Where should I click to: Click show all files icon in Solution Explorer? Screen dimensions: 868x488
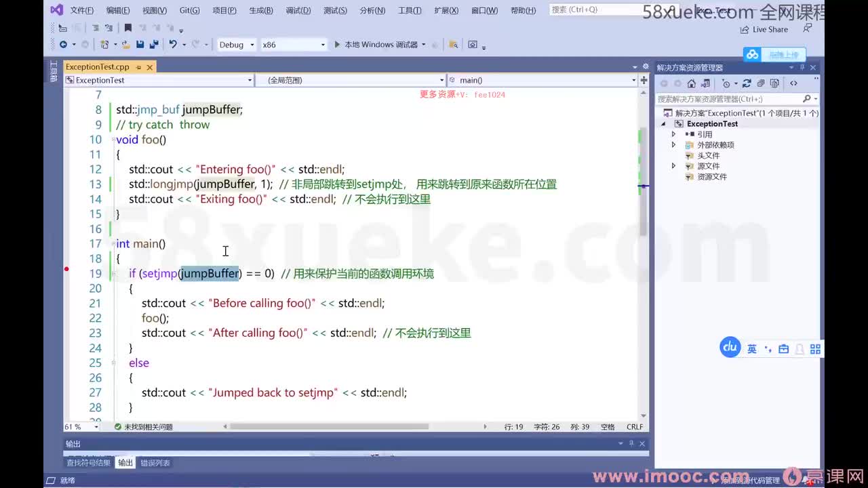click(774, 83)
